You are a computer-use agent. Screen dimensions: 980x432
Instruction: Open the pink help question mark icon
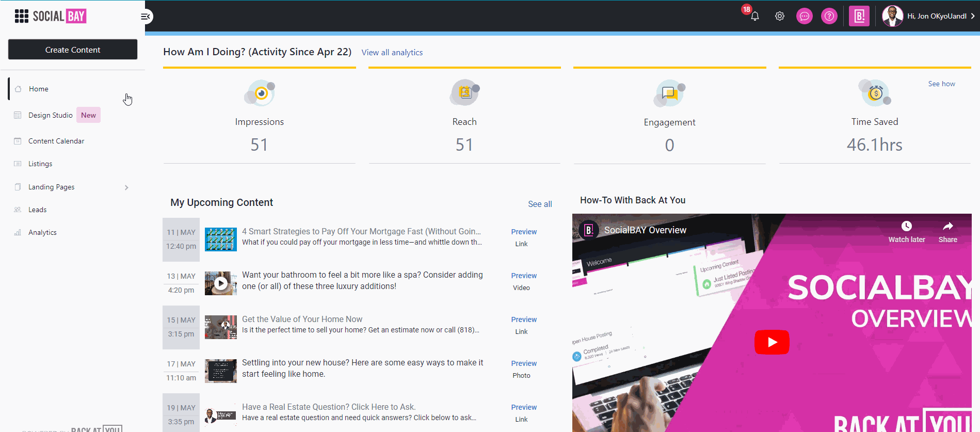829,16
